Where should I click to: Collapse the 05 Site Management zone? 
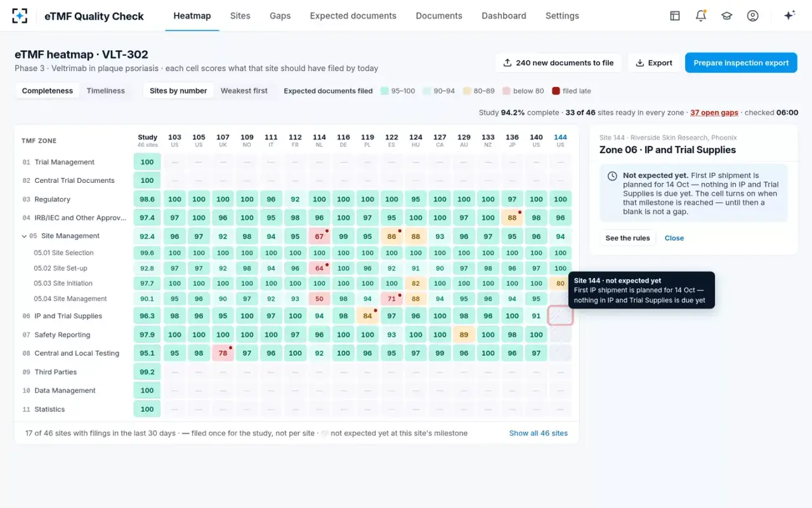pyautogui.click(x=25, y=236)
